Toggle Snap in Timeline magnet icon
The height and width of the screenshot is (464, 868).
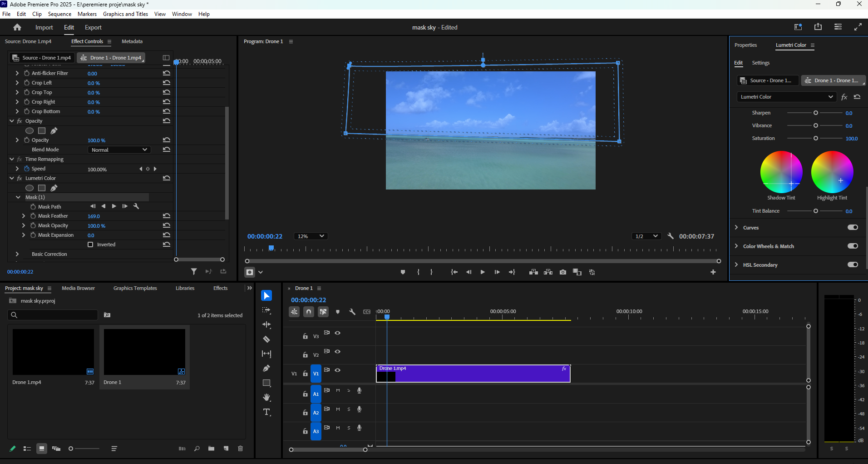[309, 312]
